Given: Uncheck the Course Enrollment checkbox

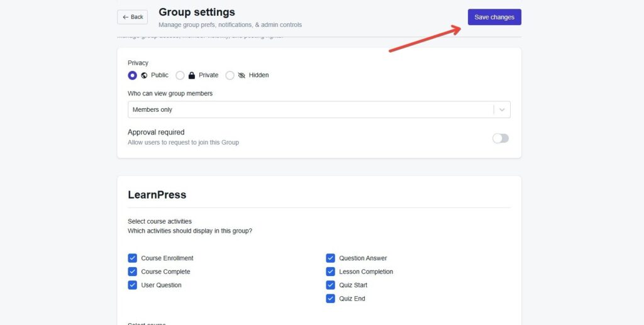Looking at the screenshot, I should point(132,258).
